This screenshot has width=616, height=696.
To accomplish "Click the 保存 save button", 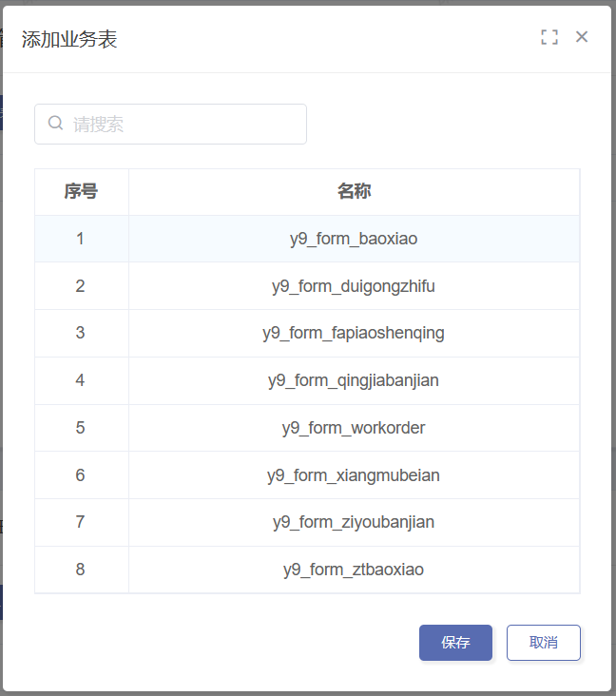I will 455,643.
